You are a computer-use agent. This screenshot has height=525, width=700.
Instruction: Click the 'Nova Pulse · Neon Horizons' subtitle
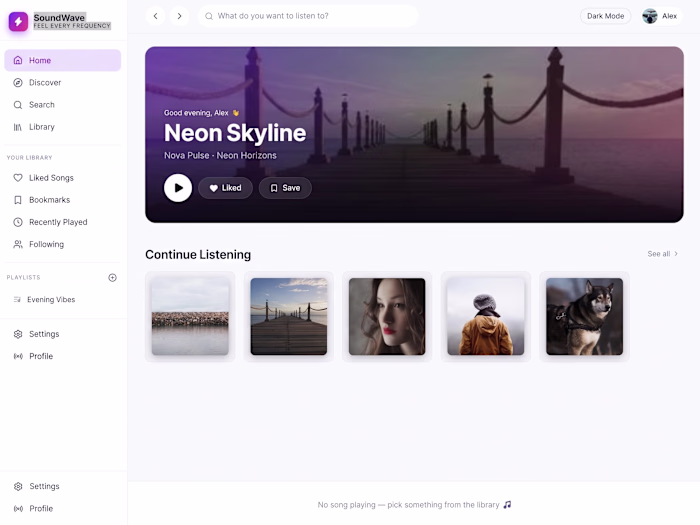(220, 155)
